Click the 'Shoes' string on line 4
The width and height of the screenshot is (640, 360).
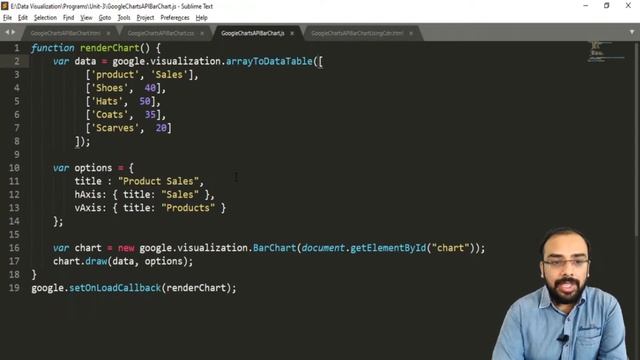(109, 88)
